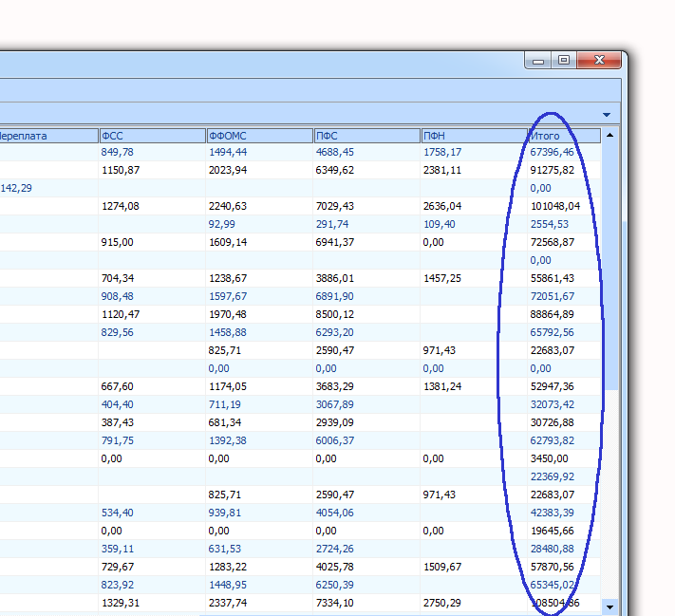Click the ФСС column header
The width and height of the screenshot is (675, 616).
(152, 136)
